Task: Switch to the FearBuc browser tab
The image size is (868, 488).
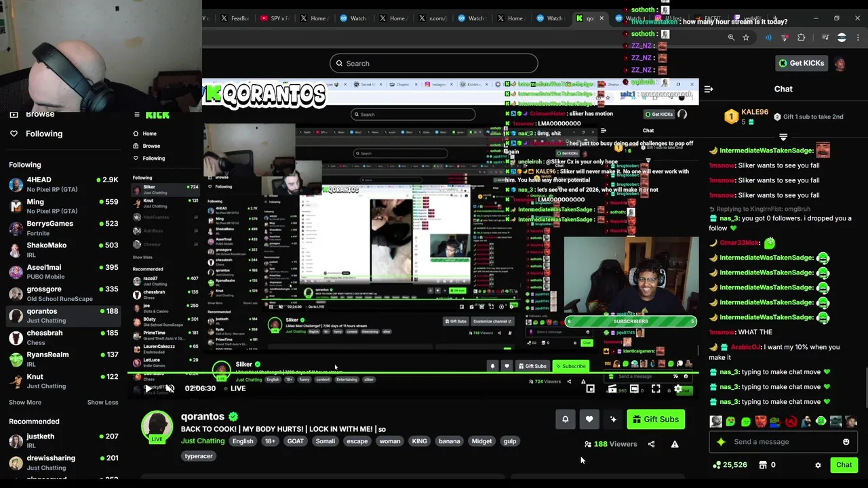Action: (236, 18)
